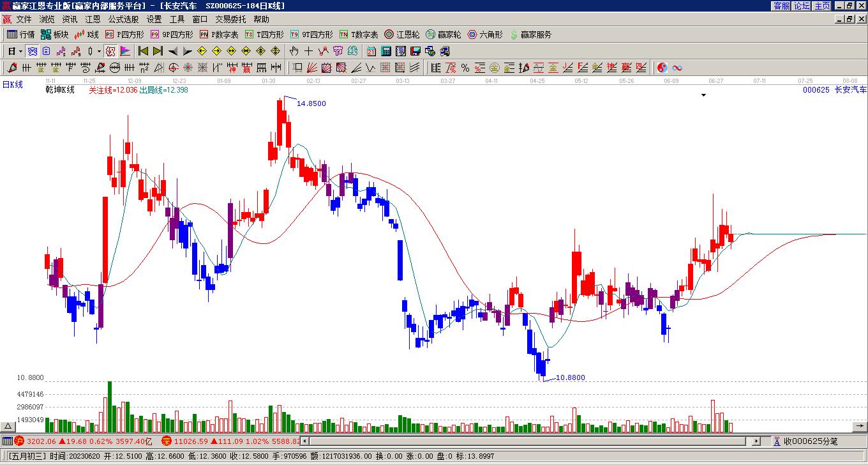Open the T四方形 tool
The height and width of the screenshot is (465, 868).
point(264,34)
